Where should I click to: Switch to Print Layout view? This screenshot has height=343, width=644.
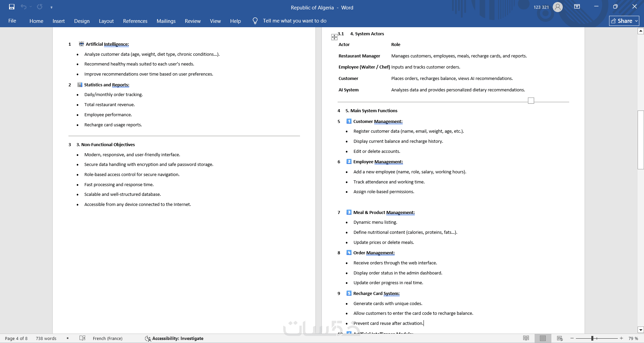click(x=543, y=338)
